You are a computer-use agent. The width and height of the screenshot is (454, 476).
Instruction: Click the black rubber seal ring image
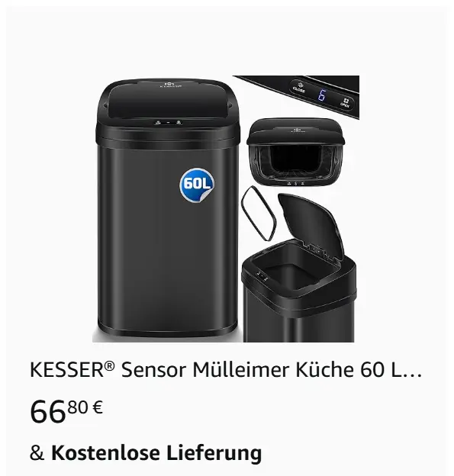coord(259,213)
